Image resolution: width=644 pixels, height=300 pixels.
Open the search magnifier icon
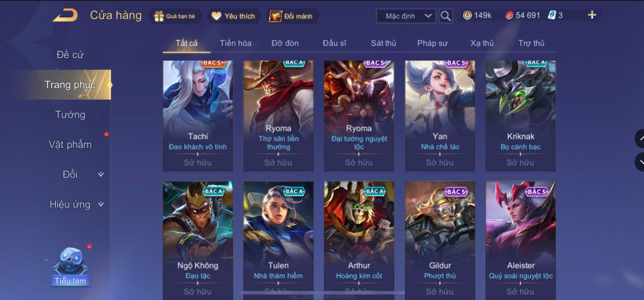pyautogui.click(x=445, y=16)
